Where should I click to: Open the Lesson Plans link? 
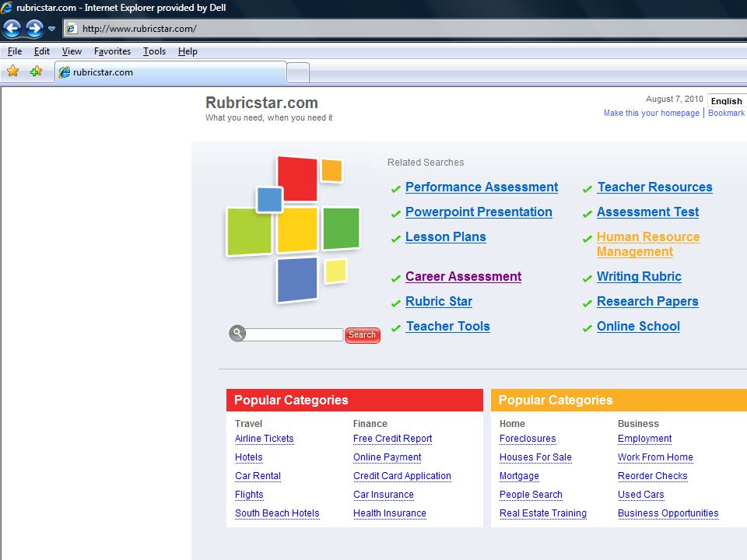click(445, 236)
